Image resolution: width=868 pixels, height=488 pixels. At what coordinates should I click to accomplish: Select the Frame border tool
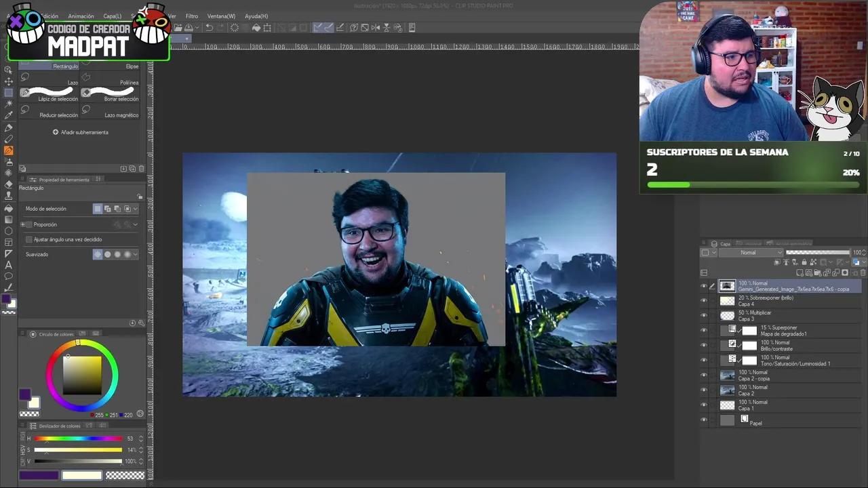[9, 242]
